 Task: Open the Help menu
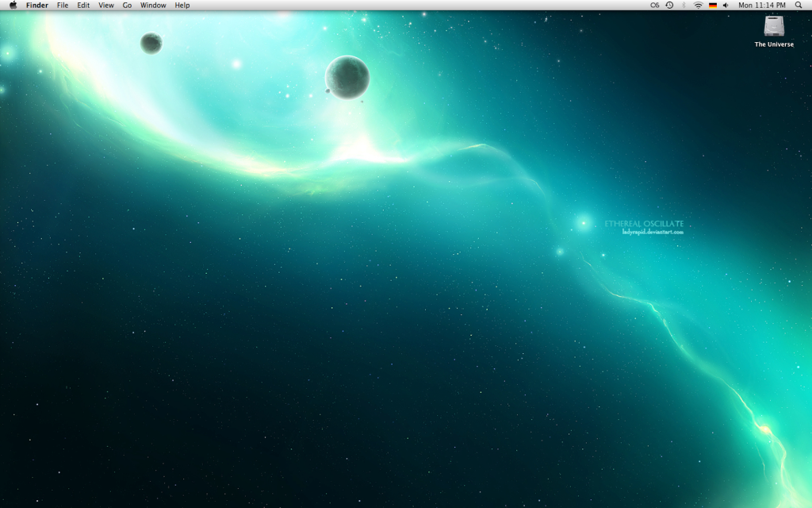182,6
